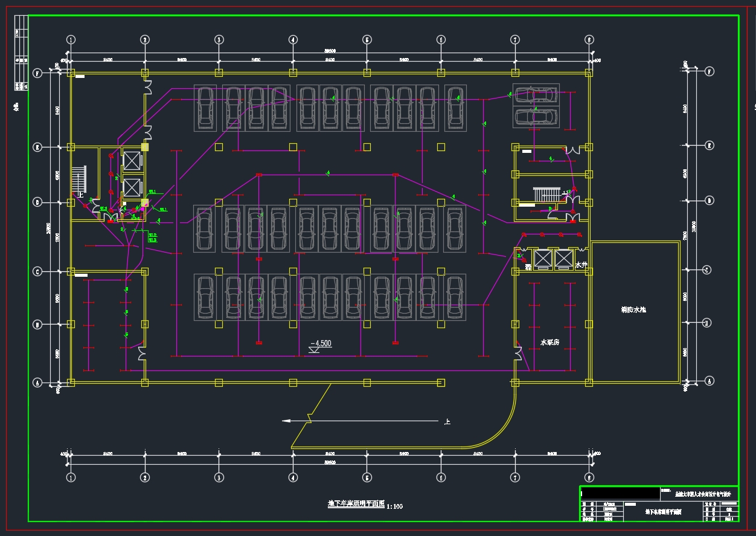The height and width of the screenshot is (536, 756).
Task: Select the staircase symbol in the right stairwell
Action: 544,194
